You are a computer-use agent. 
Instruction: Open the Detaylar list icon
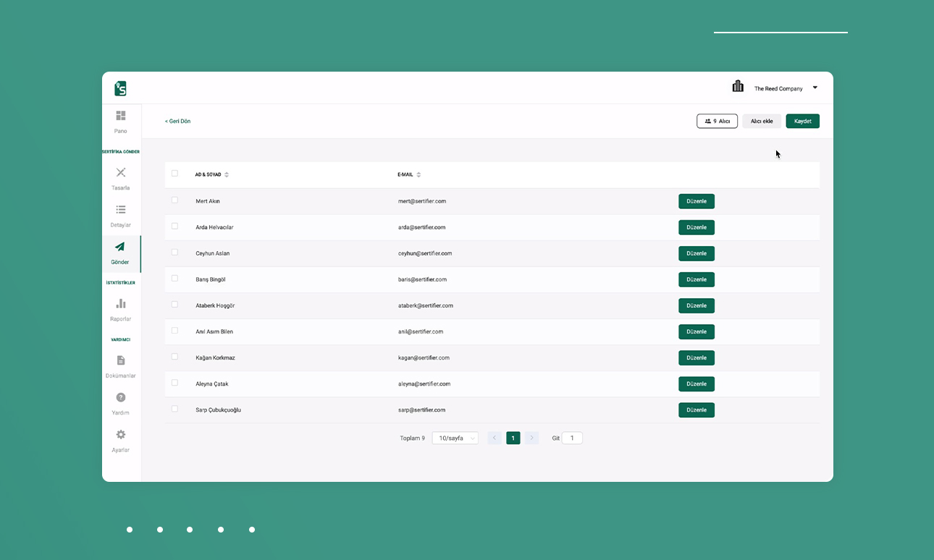point(121,209)
